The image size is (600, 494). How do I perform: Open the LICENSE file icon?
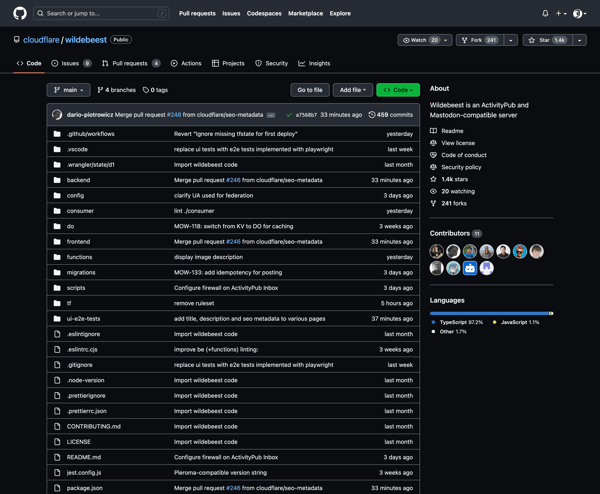tap(57, 442)
